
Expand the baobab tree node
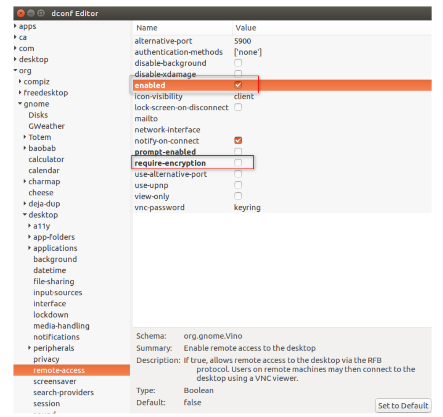(x=25, y=148)
